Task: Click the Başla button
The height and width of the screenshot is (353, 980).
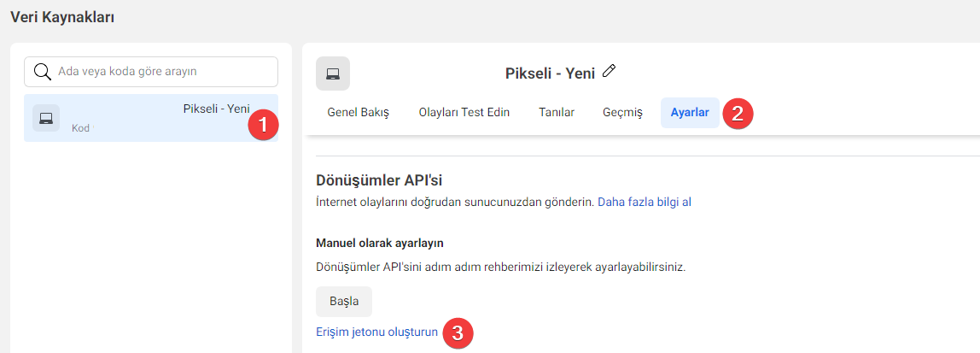Action: pos(344,302)
